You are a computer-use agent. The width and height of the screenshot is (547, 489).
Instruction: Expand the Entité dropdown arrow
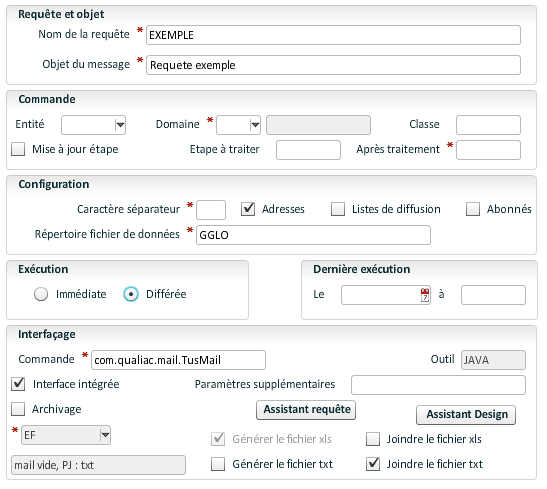[120, 125]
